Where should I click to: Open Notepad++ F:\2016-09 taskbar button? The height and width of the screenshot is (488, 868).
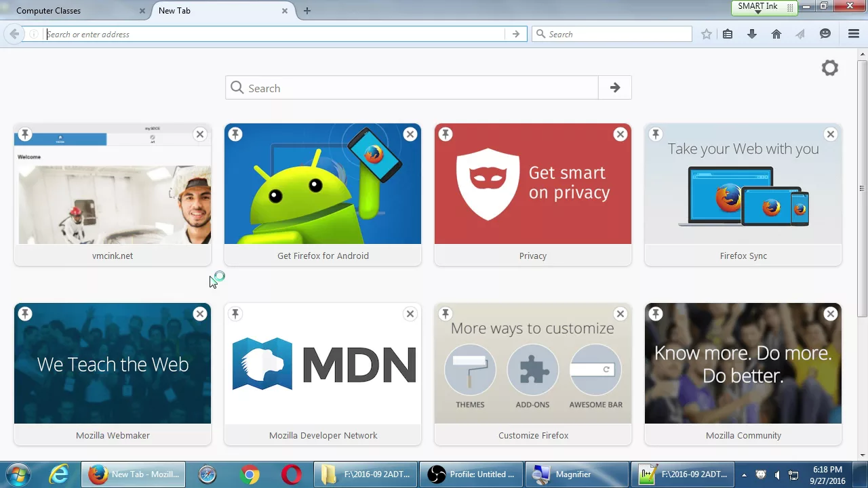coord(683,474)
